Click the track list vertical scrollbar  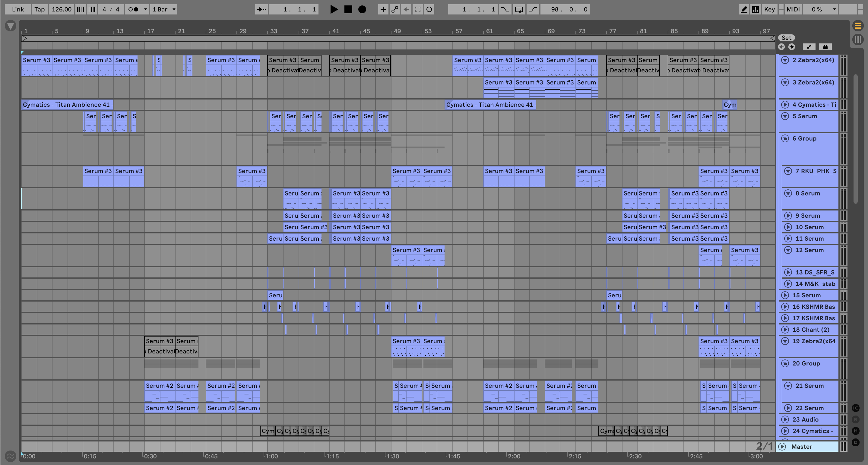click(856, 139)
